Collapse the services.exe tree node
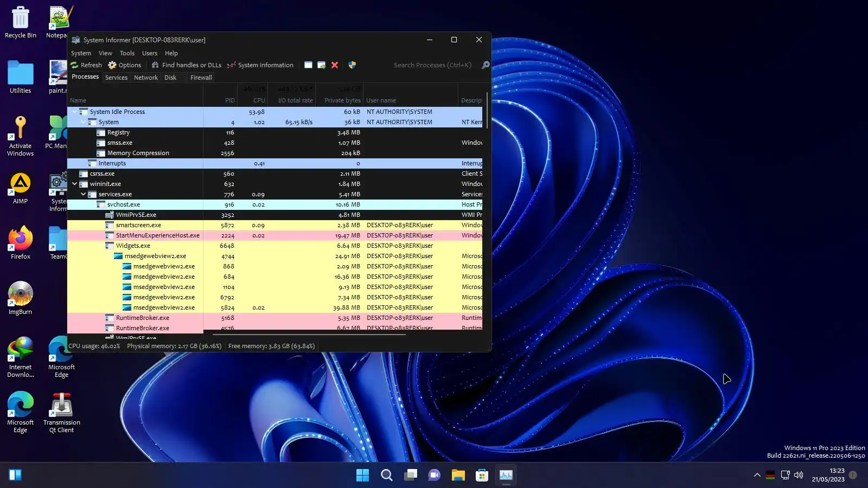The height and width of the screenshot is (488, 868). point(84,194)
